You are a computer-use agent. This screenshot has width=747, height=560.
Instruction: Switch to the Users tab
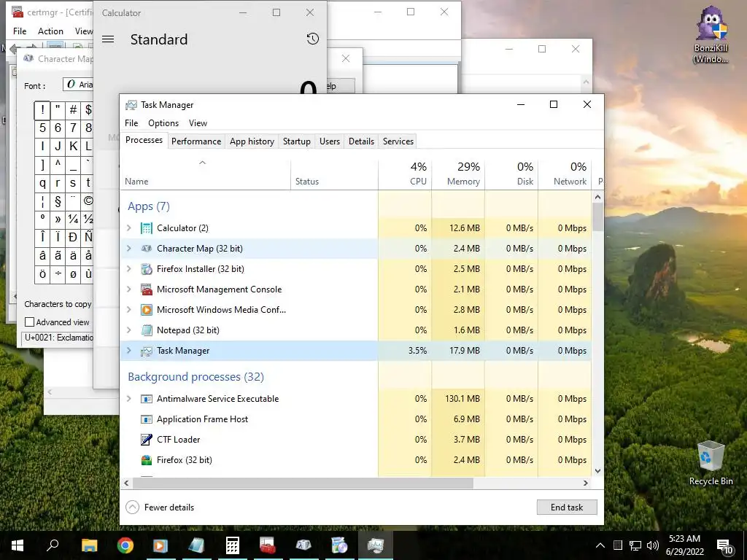tap(330, 141)
